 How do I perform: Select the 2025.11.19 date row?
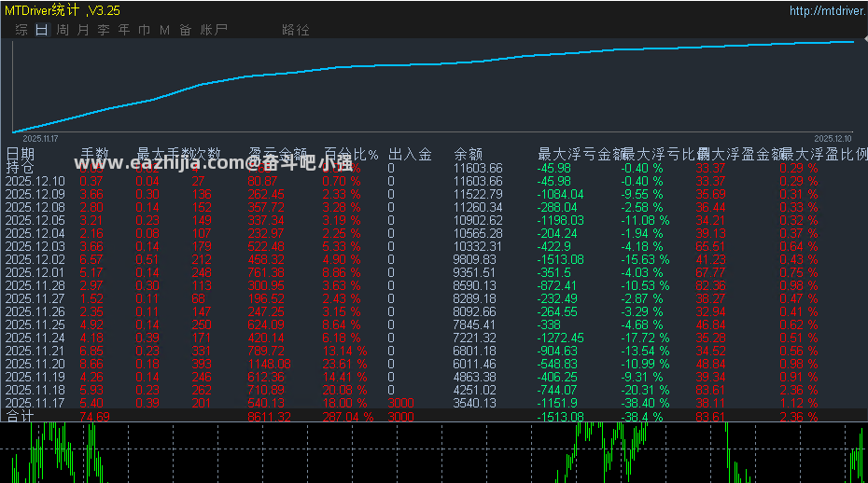pyautogui.click(x=35, y=378)
